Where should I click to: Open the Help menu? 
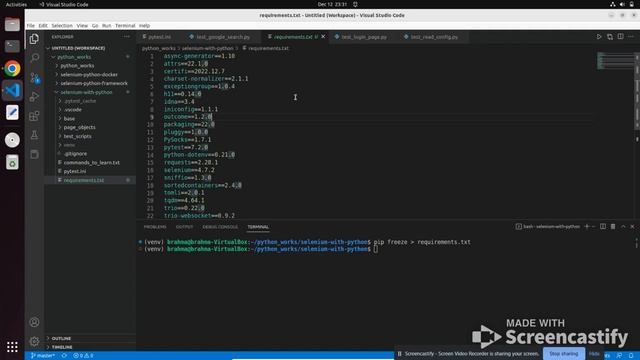click(144, 25)
